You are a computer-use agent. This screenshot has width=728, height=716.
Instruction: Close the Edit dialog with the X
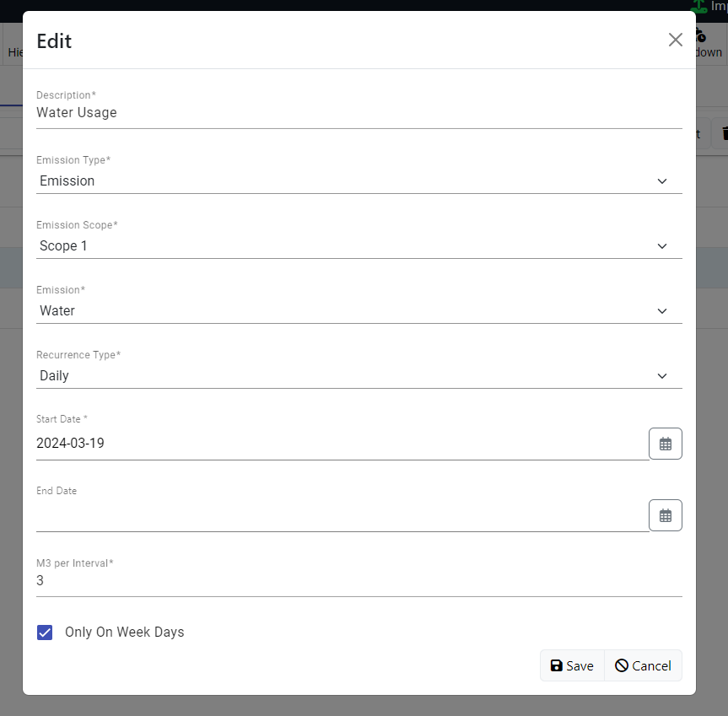[675, 40]
